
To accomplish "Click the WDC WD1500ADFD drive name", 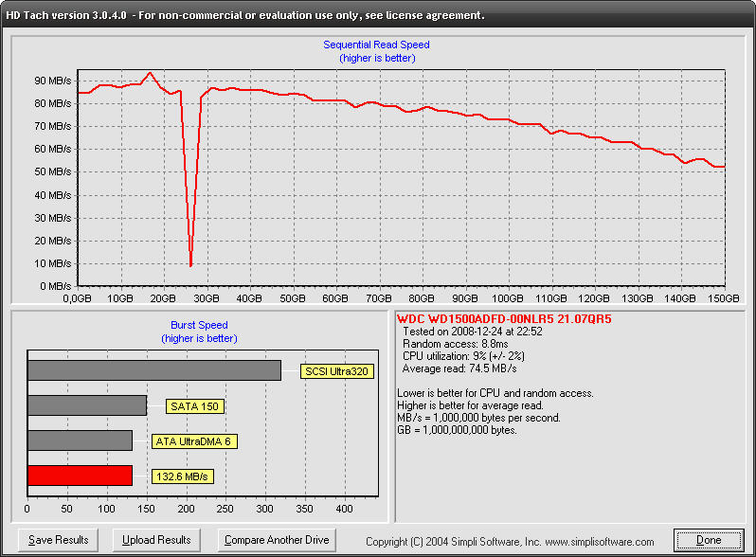I will 504,319.
